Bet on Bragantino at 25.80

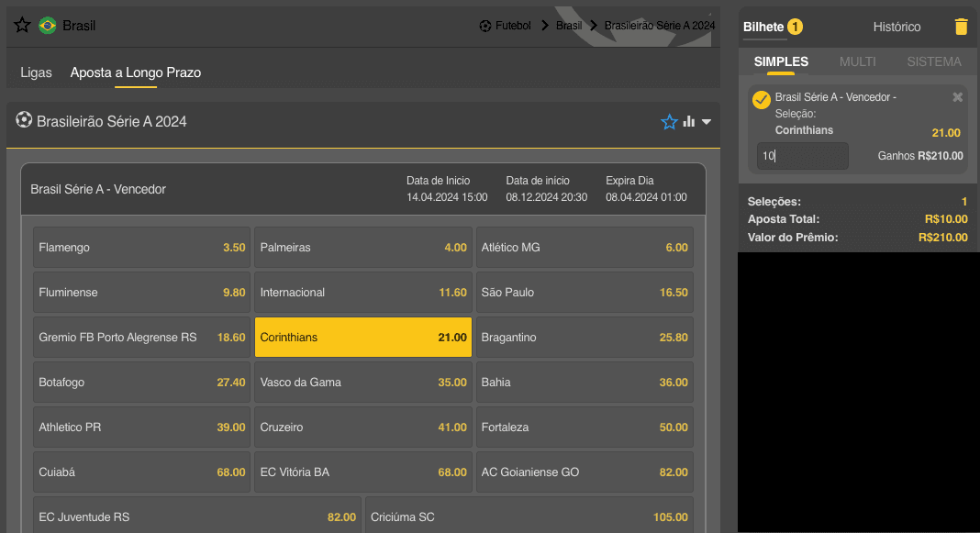pyautogui.click(x=585, y=338)
